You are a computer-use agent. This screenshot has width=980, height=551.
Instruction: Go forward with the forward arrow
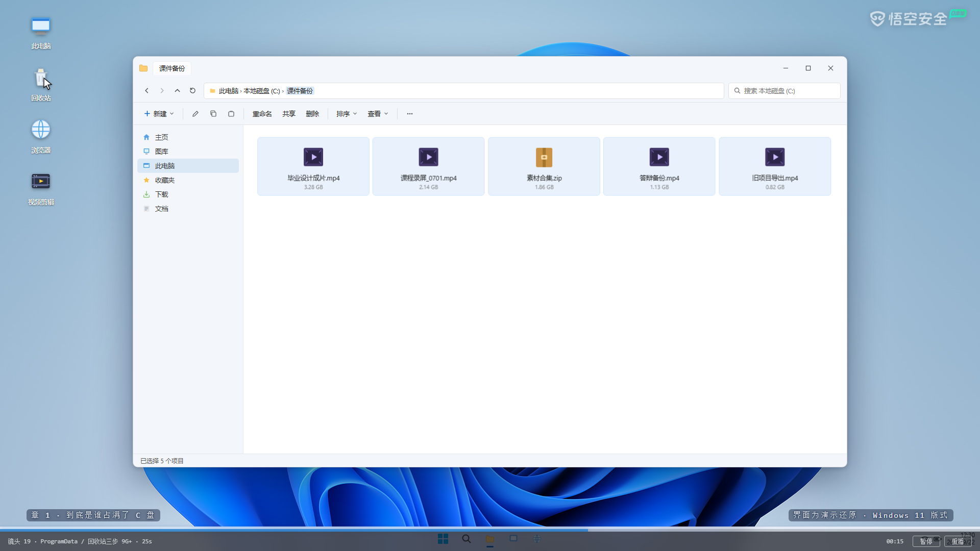[162, 91]
